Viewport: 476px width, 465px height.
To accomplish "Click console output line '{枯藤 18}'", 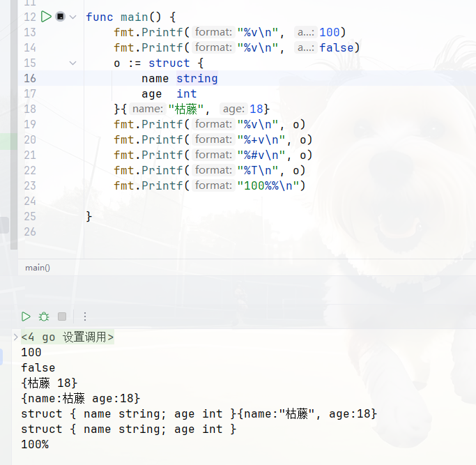I will [49, 383].
